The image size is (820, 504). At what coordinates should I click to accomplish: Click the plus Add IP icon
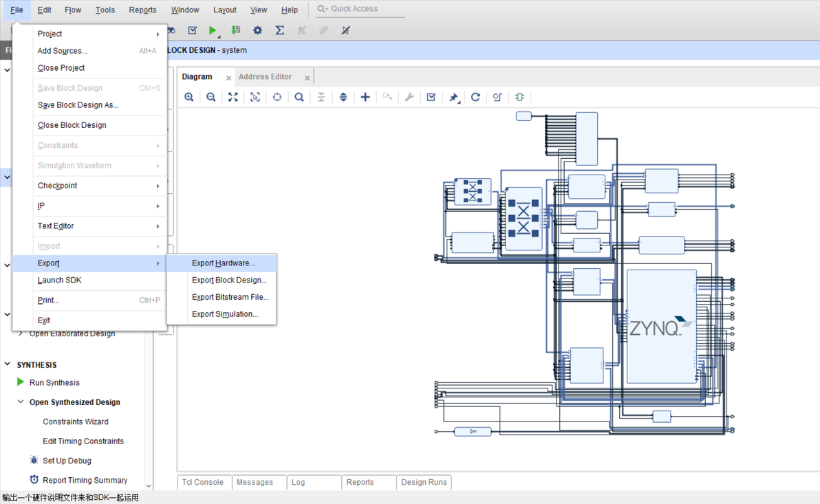(365, 97)
